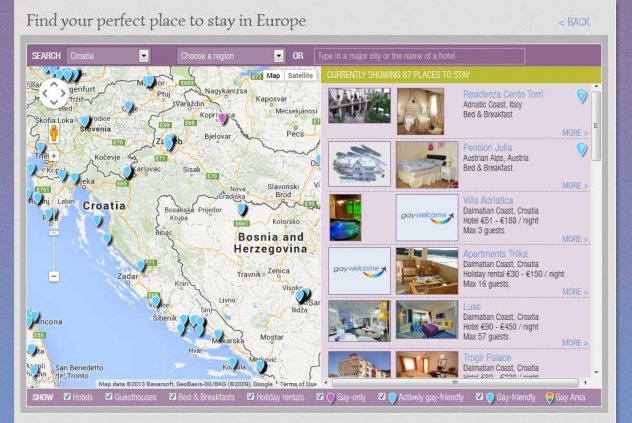The image size is (632, 423).
Task: Select the blue marker near Sarajevo
Action: pyautogui.click(x=300, y=296)
